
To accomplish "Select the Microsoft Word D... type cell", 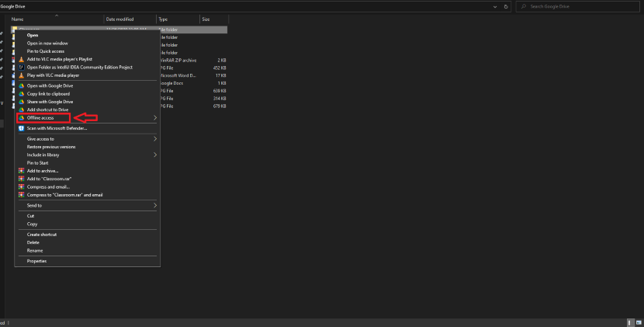I will pos(178,75).
